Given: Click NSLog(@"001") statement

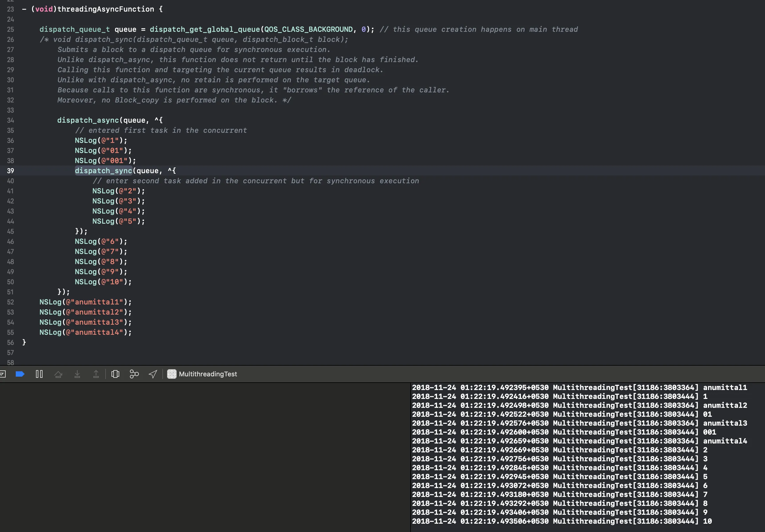Looking at the screenshot, I should [105, 160].
